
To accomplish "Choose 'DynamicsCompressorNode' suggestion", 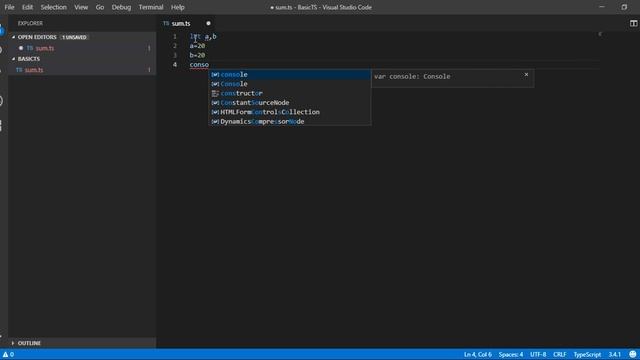I will tap(290, 121).
